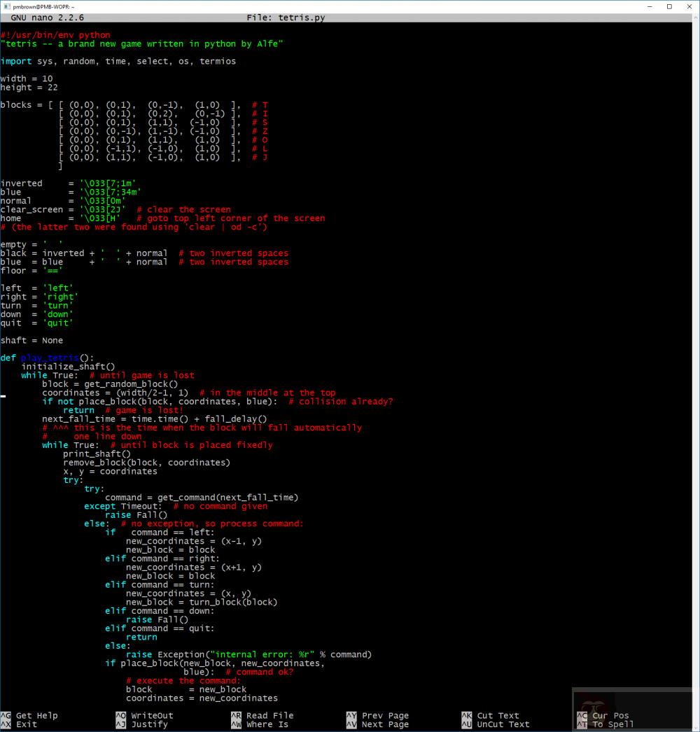Click the terminal icon in the title bar
Viewport: 700px width, 732px height.
click(6, 6)
